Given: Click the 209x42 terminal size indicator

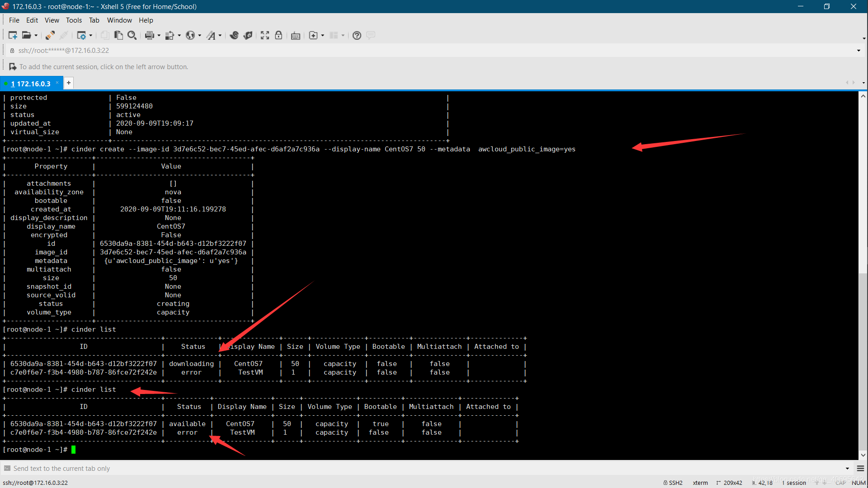Looking at the screenshot, I should pos(729,483).
